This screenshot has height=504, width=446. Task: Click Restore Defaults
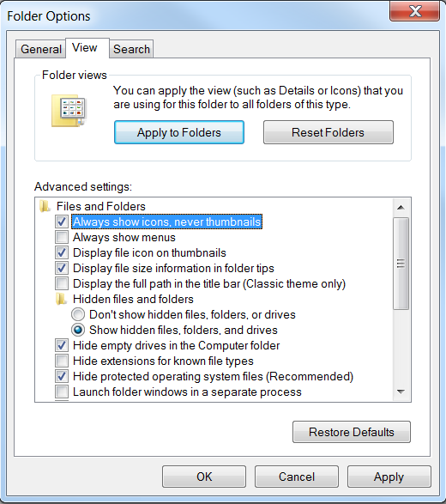(352, 432)
